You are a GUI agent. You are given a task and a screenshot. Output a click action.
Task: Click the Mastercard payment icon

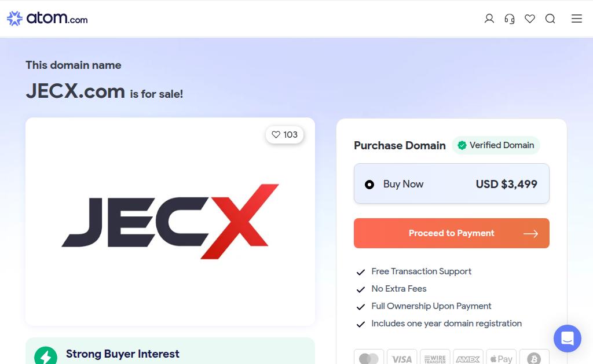point(368,358)
